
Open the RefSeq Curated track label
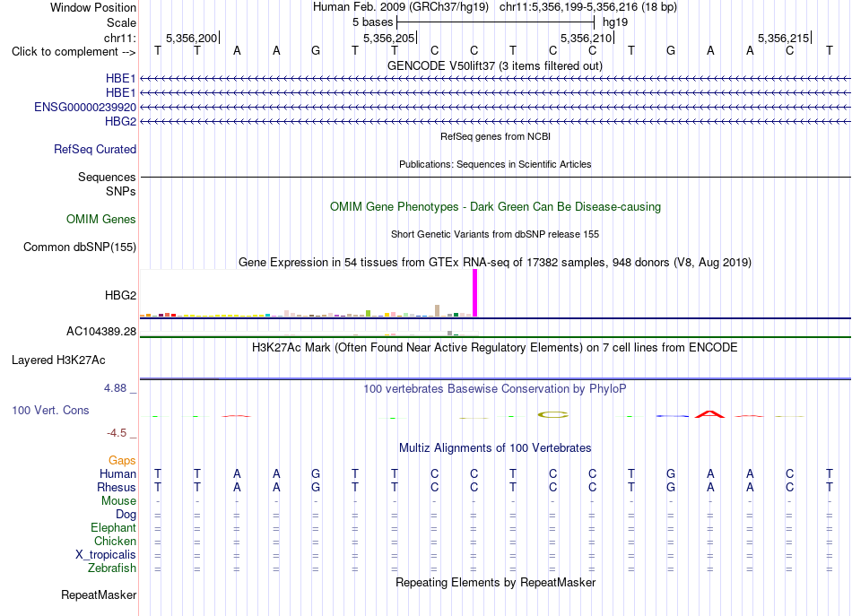(x=95, y=149)
